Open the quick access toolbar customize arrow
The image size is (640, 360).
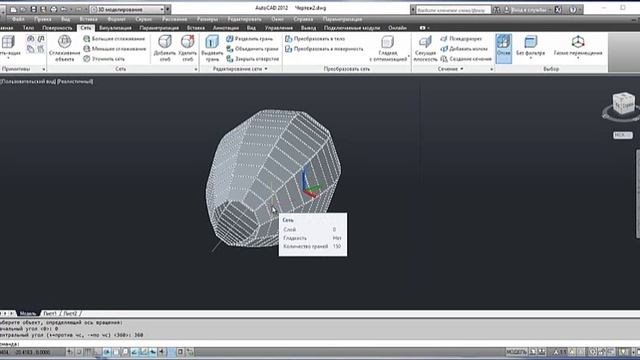(167, 9)
